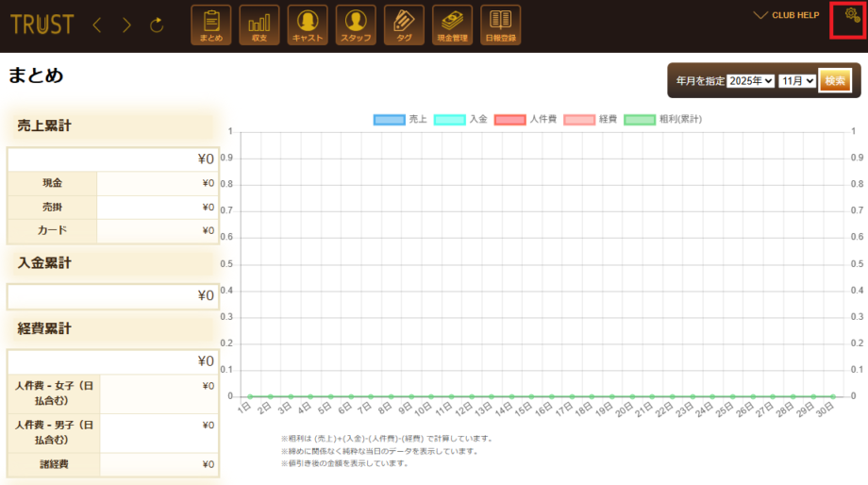The width and height of the screenshot is (868, 485).
Task: Open the タグ tag icon
Action: click(x=404, y=25)
